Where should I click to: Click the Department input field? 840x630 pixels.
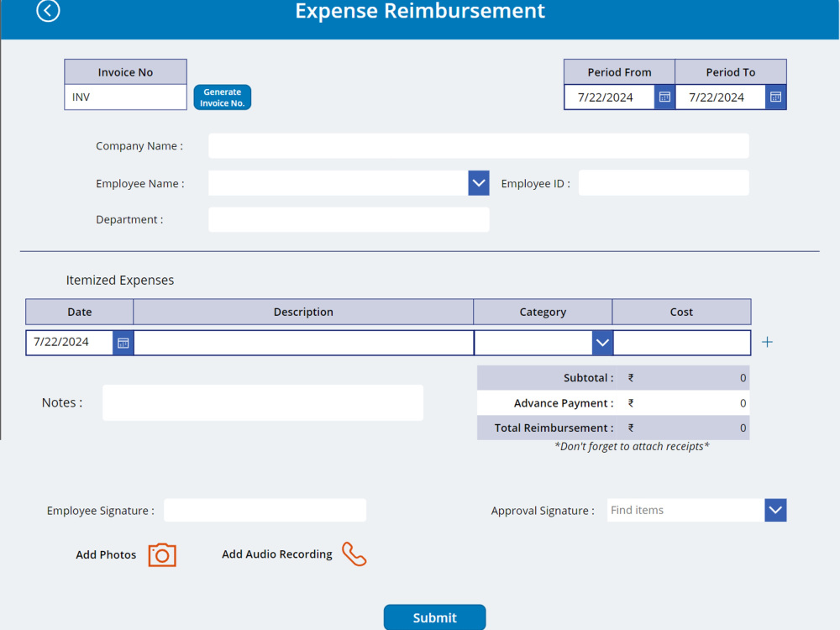tap(349, 219)
